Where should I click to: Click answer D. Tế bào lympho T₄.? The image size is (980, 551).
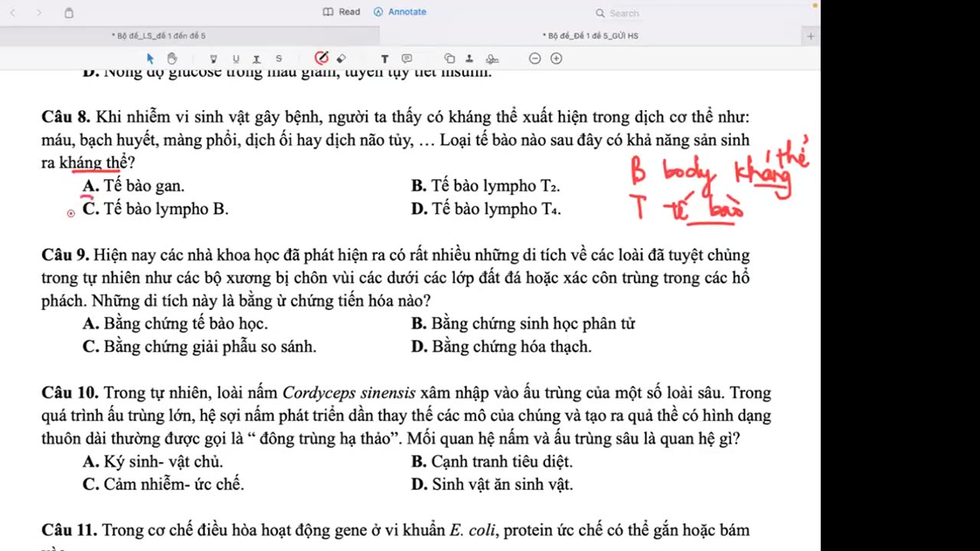click(x=486, y=209)
